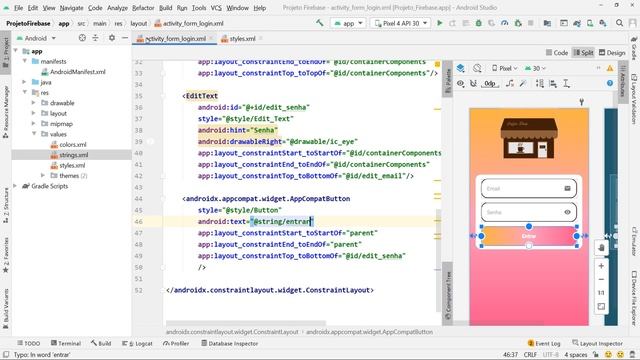The height and width of the screenshot is (360, 640).
Task: Open guidelines tool icon in design toolbar
Action: click(x=567, y=84)
